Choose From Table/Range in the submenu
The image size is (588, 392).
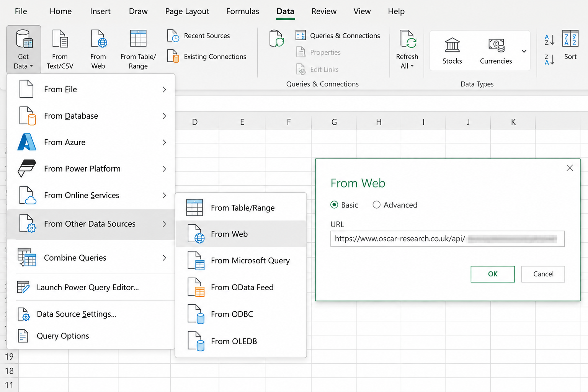point(241,207)
